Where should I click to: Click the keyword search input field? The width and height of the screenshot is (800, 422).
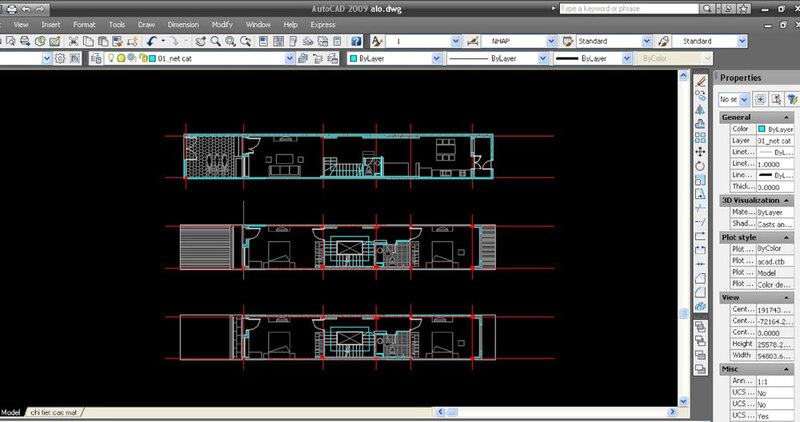(x=629, y=9)
